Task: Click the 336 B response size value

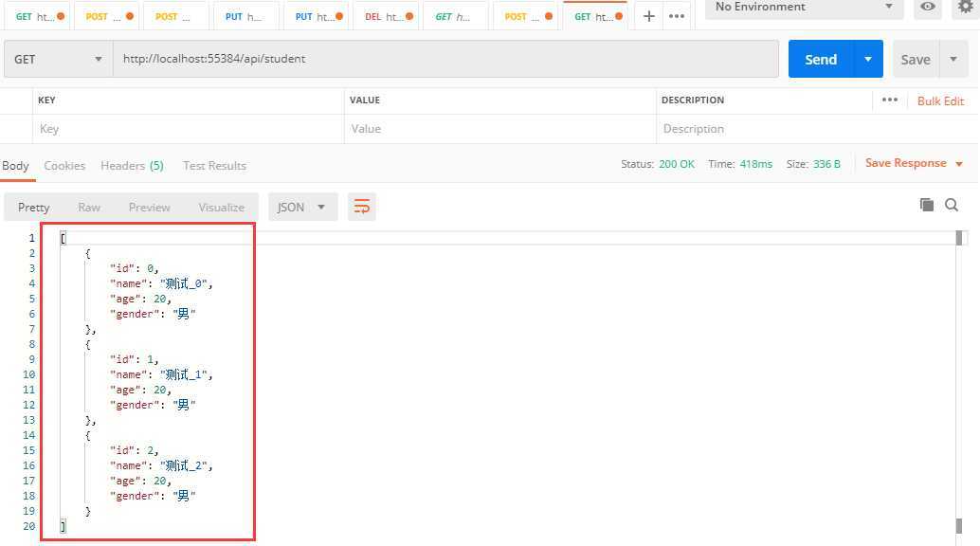Action: [x=826, y=164]
